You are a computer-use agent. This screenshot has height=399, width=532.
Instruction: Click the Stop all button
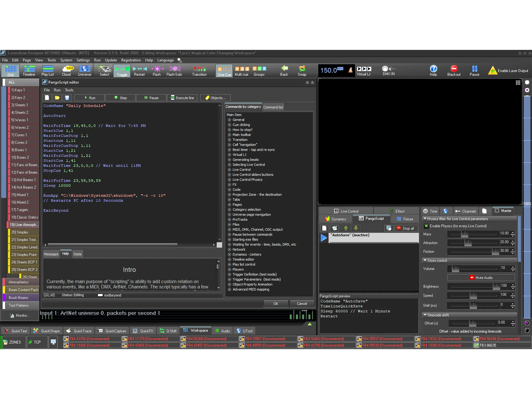[x=405, y=228]
